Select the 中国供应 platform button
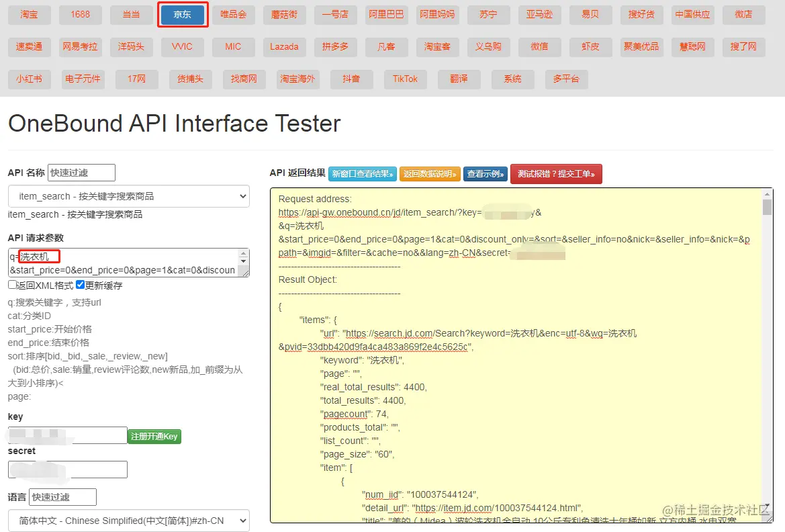Viewport: 785px width, 532px height. [693, 15]
